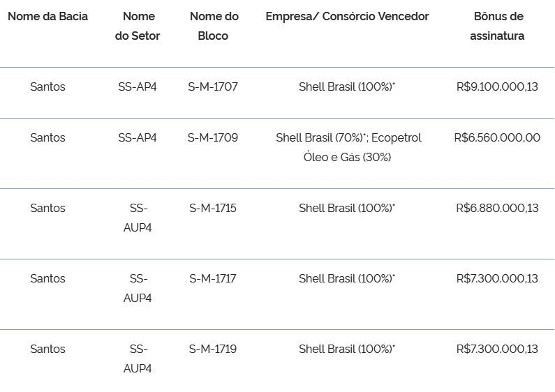Select block cell S-M-1715
The width and height of the screenshot is (555, 392).
tap(213, 208)
